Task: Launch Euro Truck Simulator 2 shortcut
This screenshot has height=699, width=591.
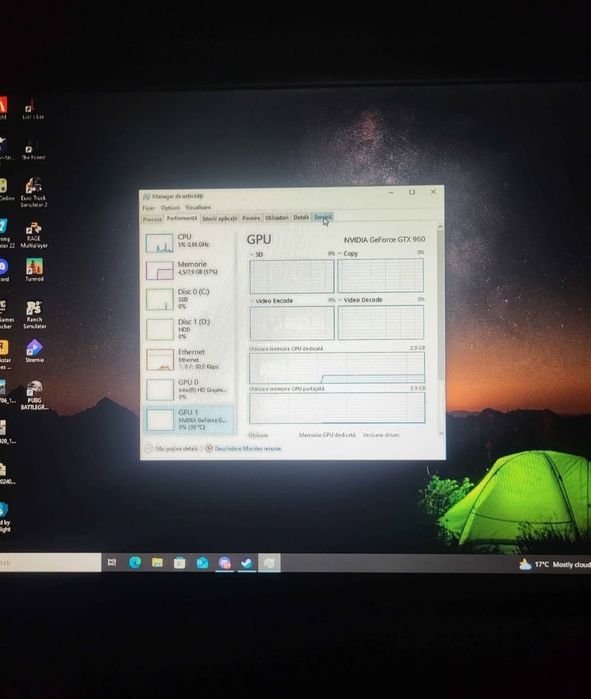Action: click(x=33, y=193)
